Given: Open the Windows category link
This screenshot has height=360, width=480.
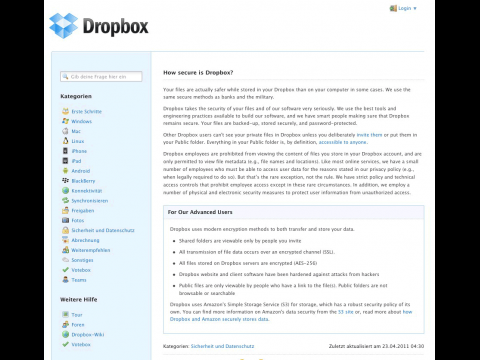Looking at the screenshot, I should 82,121.
